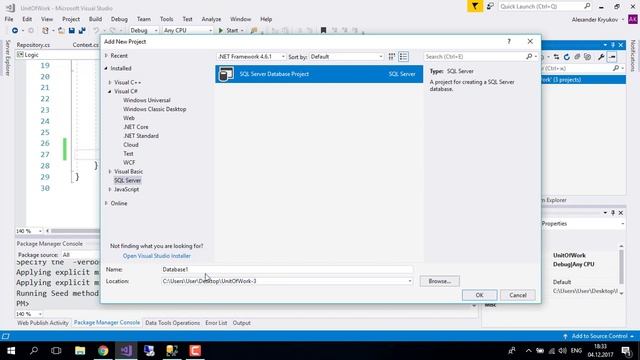Click the Solution Explorer properties wrench icon
Image resolution: width=640 pixels, height=360 pixels.
tap(601, 57)
